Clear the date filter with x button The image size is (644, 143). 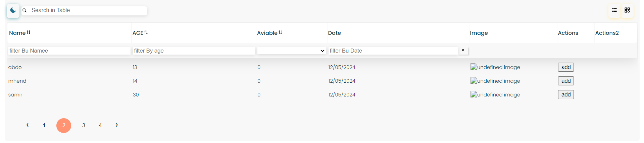click(x=463, y=50)
